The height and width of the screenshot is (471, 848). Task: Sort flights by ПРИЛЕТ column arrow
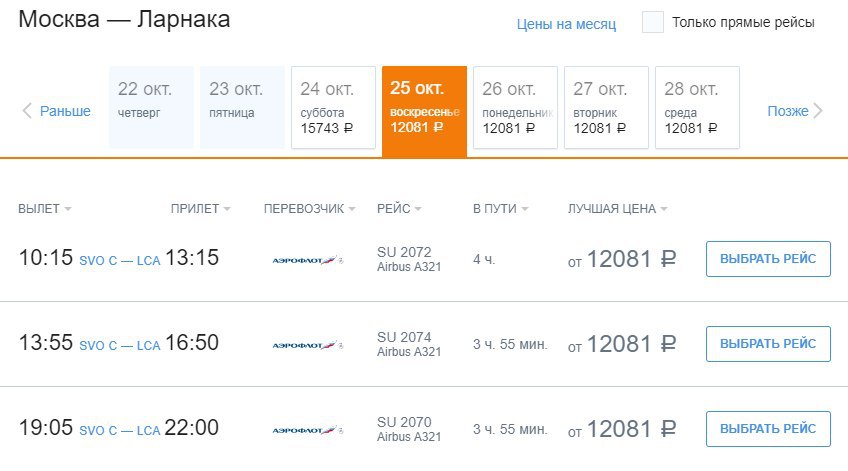[x=227, y=209]
